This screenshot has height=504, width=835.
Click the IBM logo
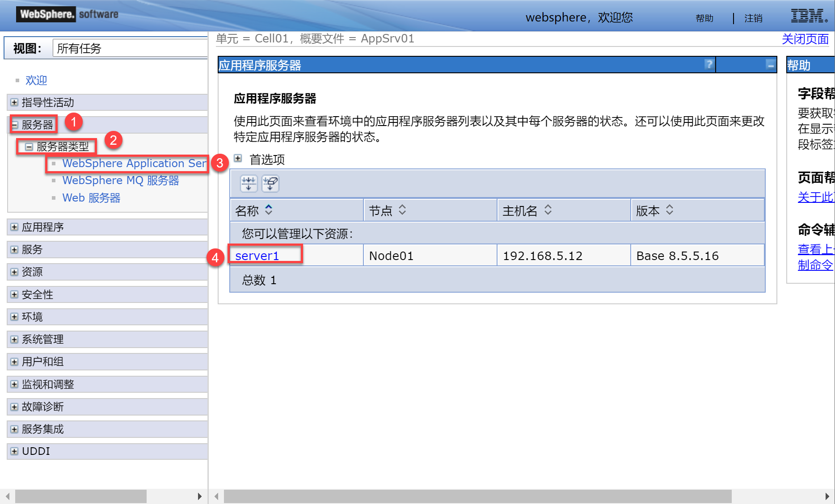click(809, 16)
